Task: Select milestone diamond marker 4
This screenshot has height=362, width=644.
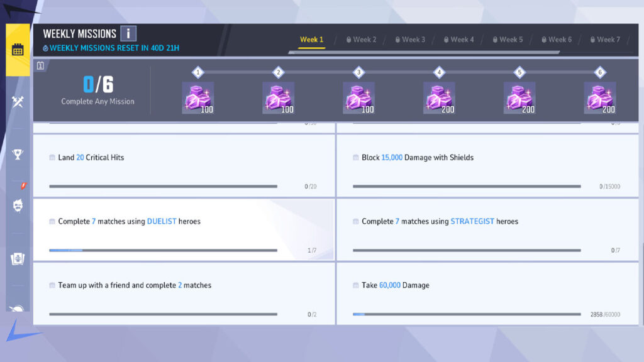Action: (x=439, y=72)
